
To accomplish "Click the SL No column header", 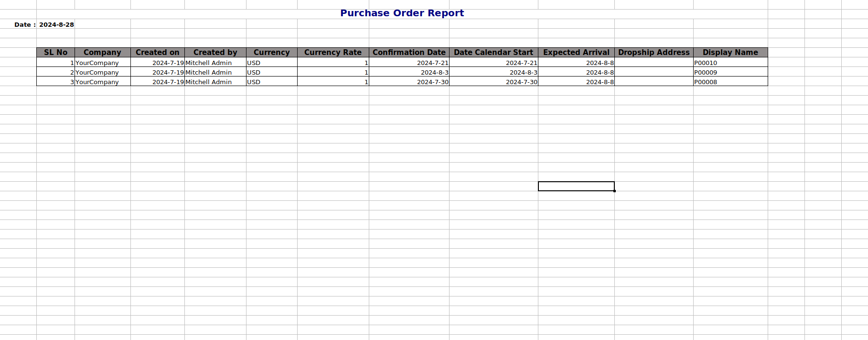I will [55, 53].
